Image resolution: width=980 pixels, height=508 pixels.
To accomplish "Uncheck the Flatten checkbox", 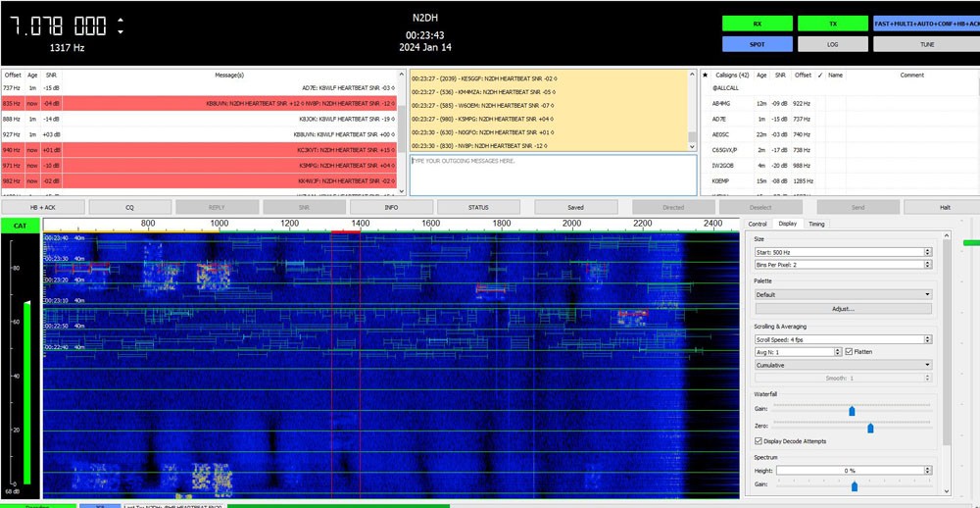I will tap(849, 351).
